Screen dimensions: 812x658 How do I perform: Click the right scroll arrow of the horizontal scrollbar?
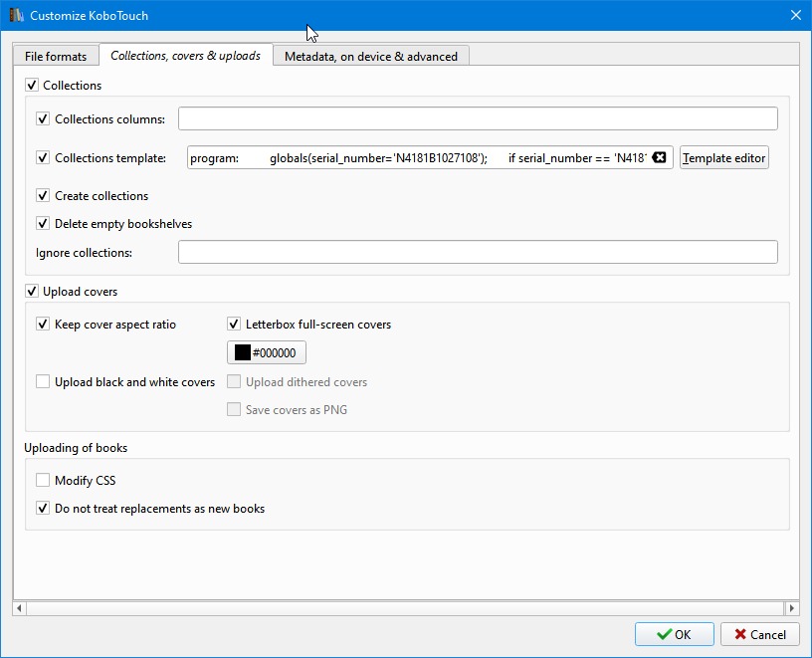[x=792, y=608]
